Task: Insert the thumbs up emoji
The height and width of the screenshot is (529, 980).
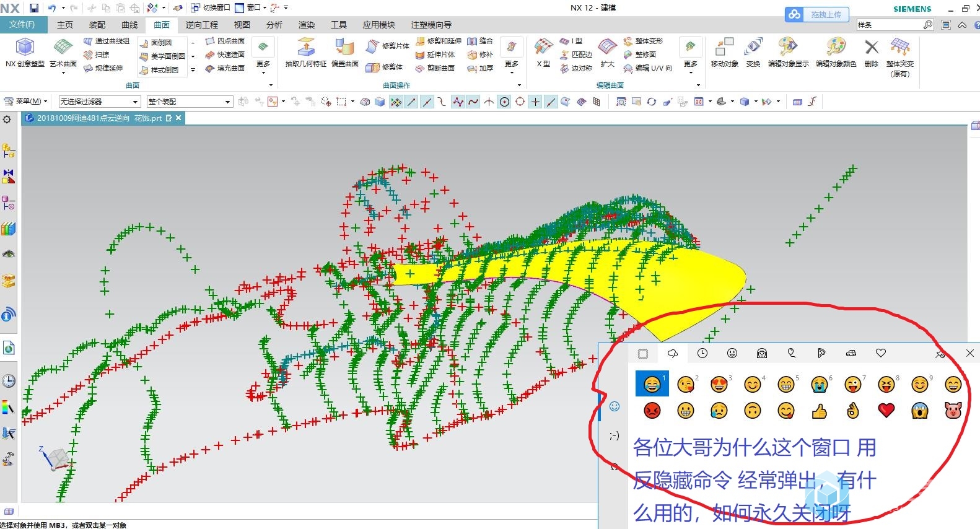Action: tap(820, 410)
